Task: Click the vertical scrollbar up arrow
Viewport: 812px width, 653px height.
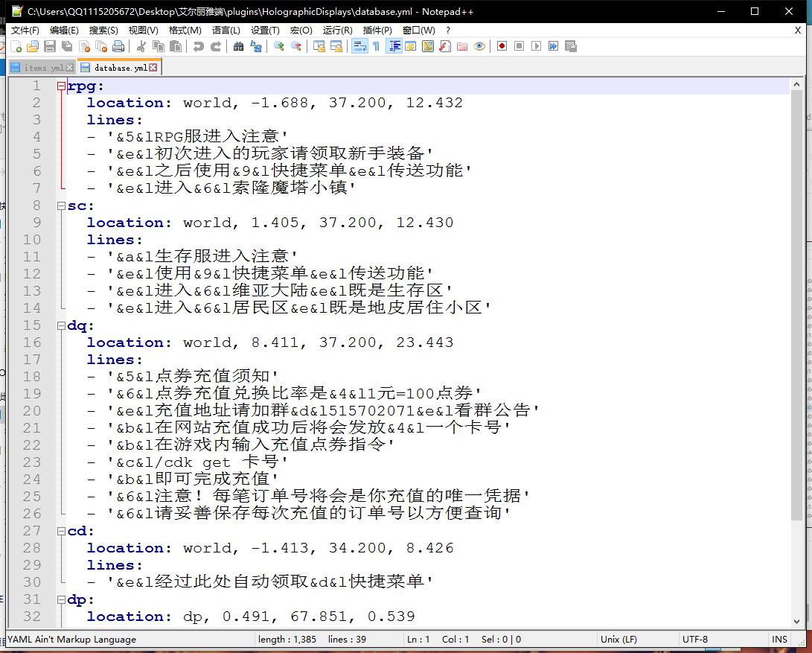Action: coord(796,84)
